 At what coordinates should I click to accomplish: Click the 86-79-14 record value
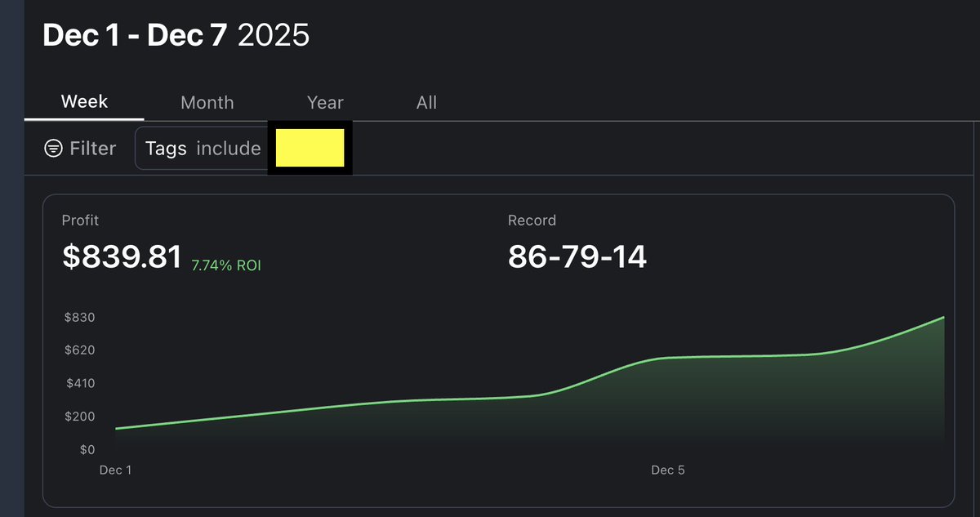point(577,256)
